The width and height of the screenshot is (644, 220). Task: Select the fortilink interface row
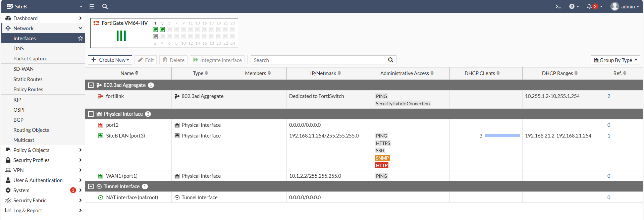364,100
